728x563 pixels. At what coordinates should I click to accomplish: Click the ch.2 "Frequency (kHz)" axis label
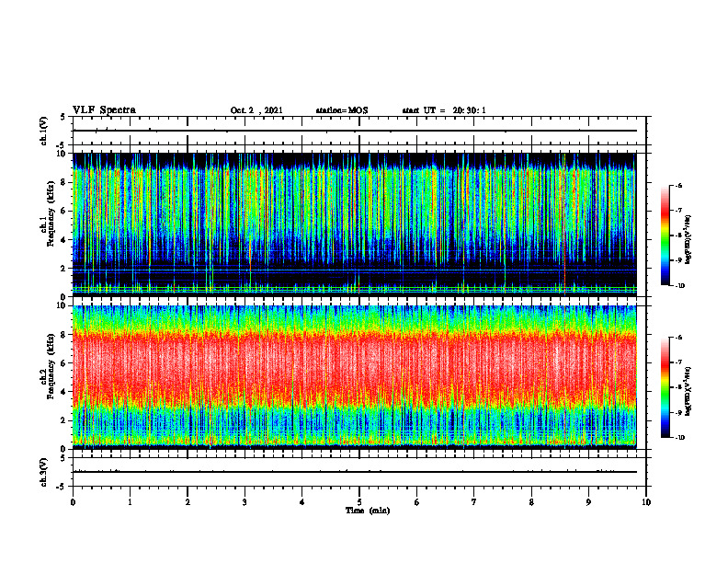(51, 366)
